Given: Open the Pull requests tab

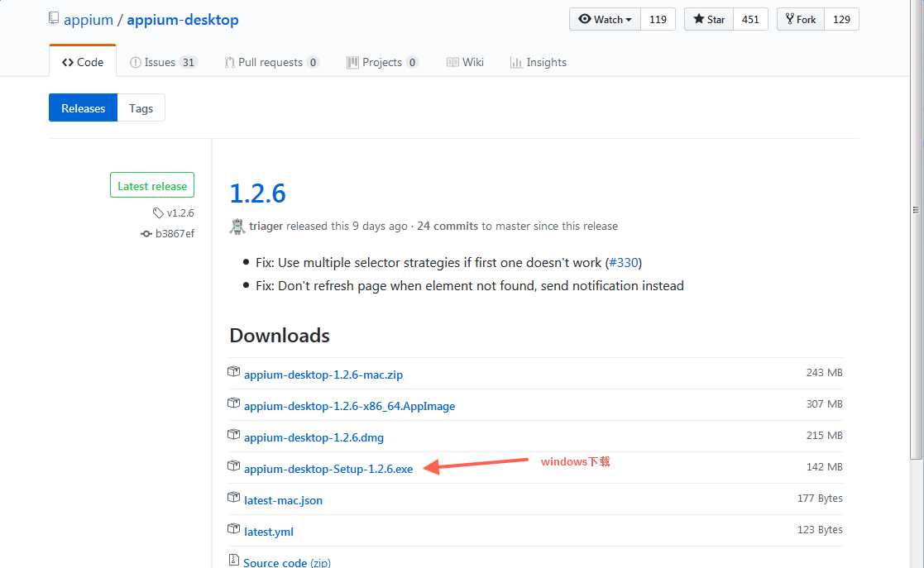Looking at the screenshot, I should tap(271, 62).
